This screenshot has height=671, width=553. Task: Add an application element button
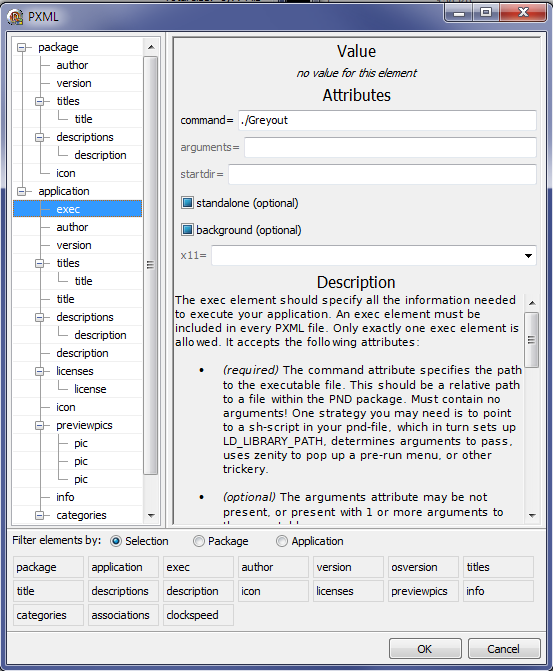pos(123,567)
